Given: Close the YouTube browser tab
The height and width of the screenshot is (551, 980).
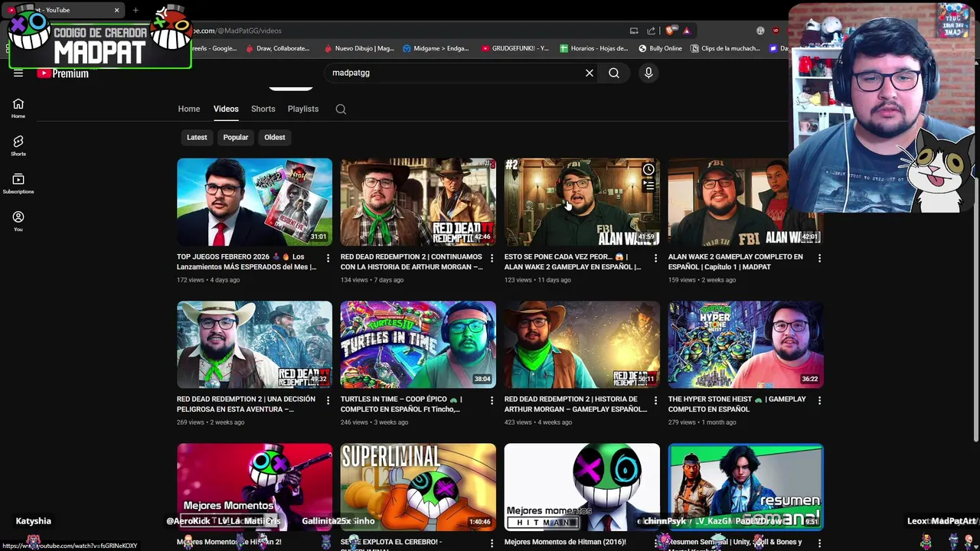Looking at the screenshot, I should (x=116, y=10).
